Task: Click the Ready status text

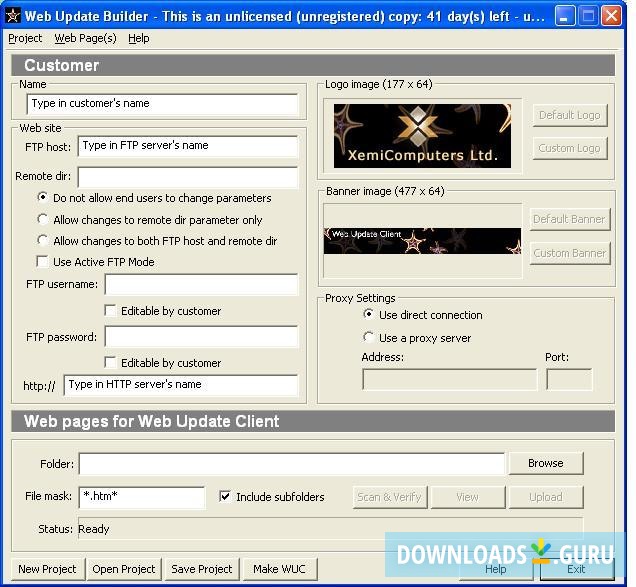Action: click(x=94, y=529)
